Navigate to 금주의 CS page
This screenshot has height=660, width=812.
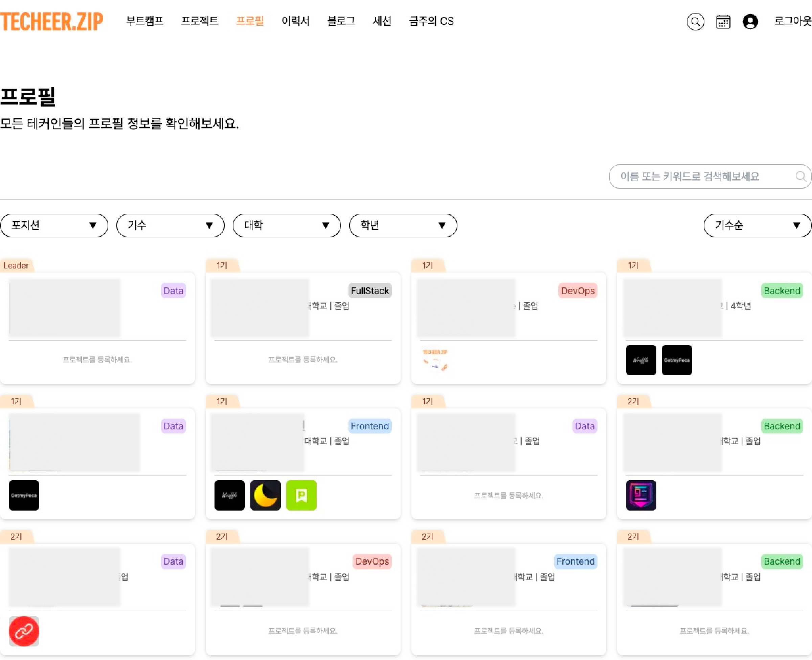point(431,21)
